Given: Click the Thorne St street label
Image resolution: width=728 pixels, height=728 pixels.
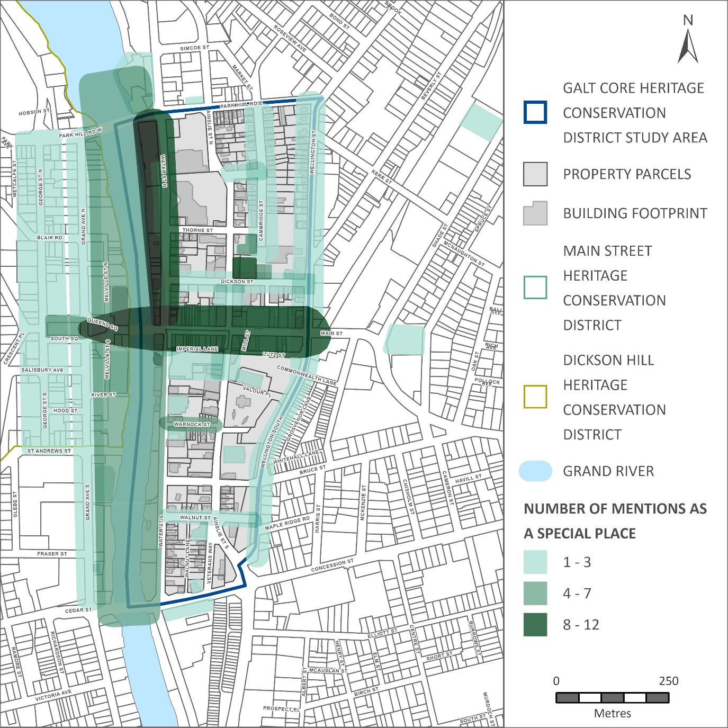Looking at the screenshot, I should 197,230.
